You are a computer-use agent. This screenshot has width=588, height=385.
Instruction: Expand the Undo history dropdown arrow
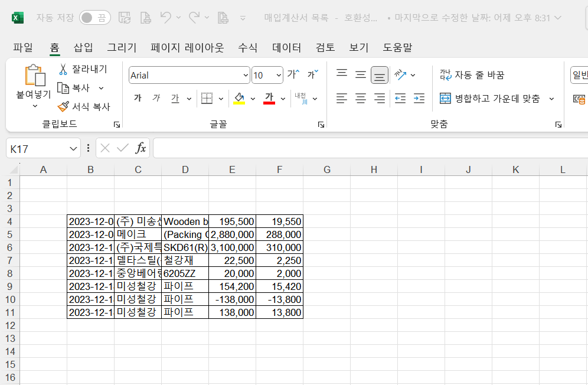click(178, 18)
